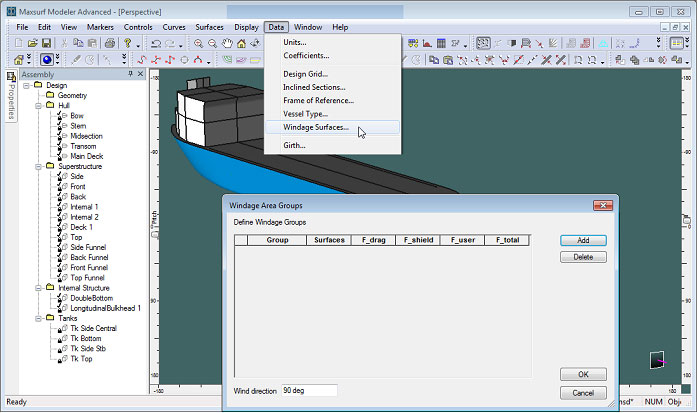Open the vertical Properties side tab

point(11,95)
